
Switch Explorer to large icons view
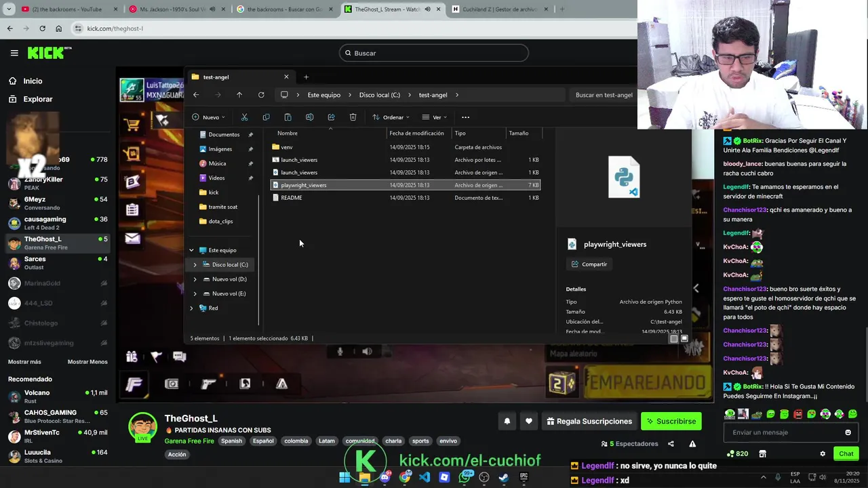(684, 338)
